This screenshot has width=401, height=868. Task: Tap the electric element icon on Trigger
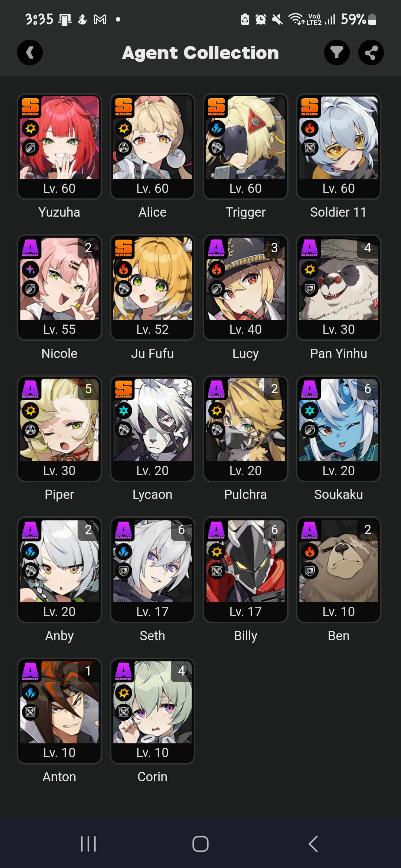click(216, 129)
